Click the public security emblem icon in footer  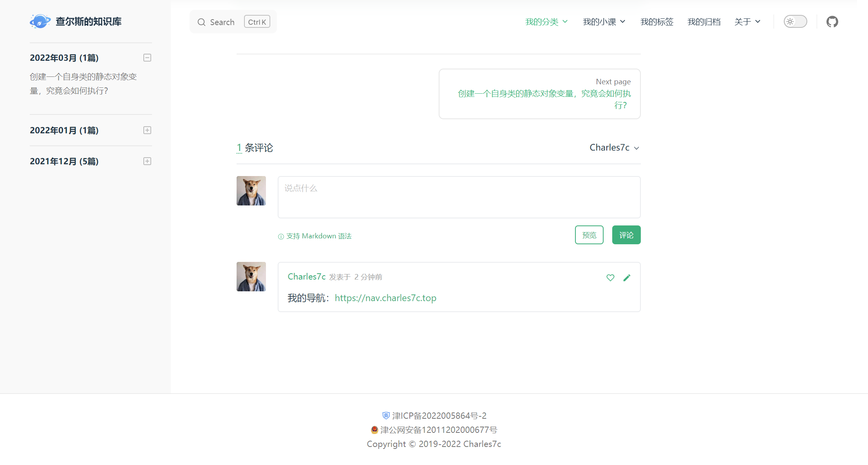[x=374, y=430]
